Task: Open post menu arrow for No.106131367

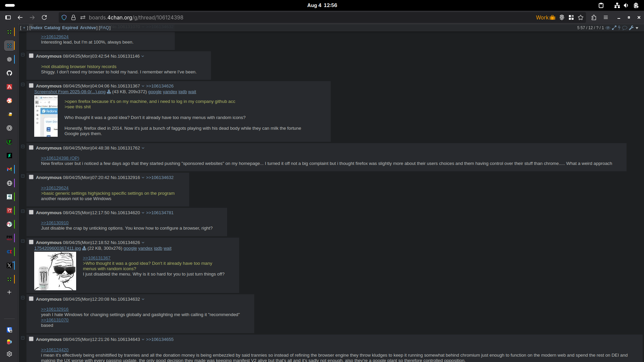Action: [143, 86]
